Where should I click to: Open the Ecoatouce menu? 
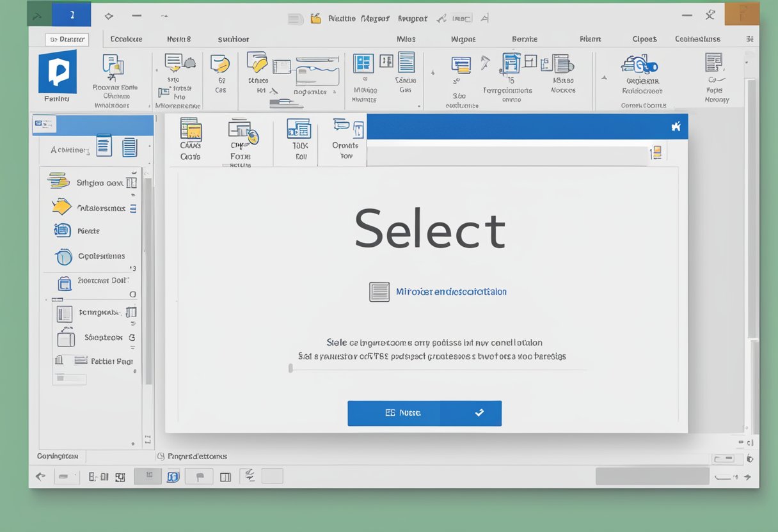126,39
